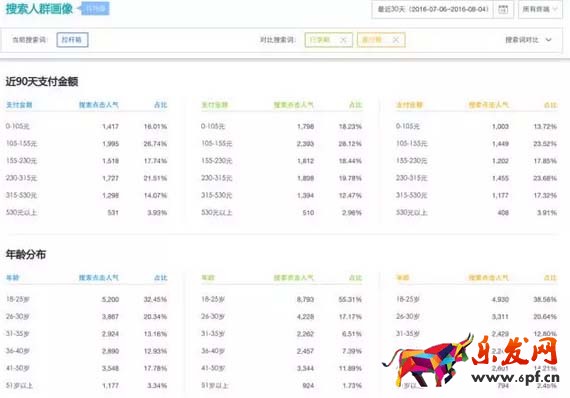Click the value 1,518
570x398 pixels.
(x=111, y=161)
